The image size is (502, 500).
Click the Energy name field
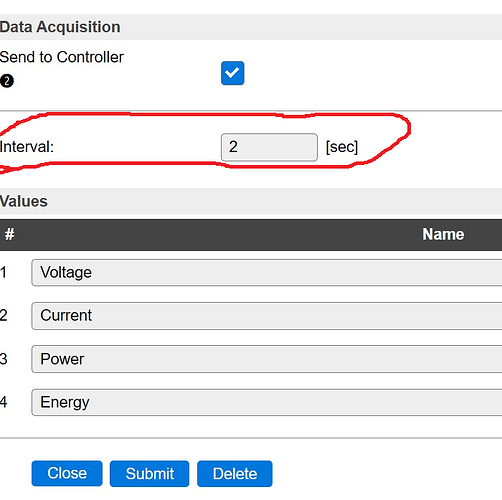coord(267,402)
